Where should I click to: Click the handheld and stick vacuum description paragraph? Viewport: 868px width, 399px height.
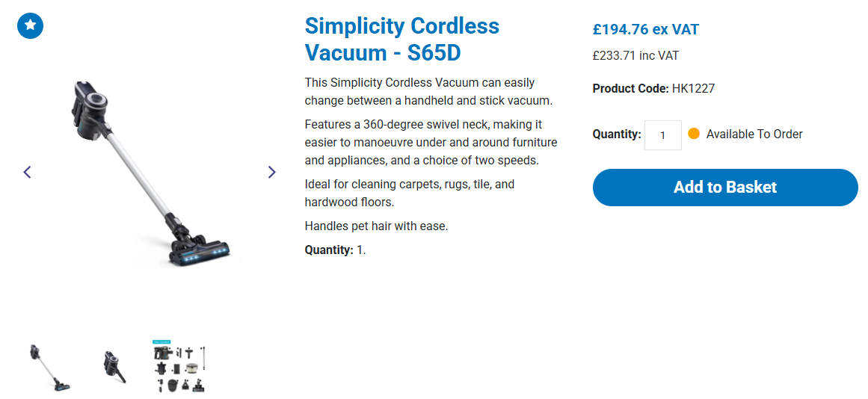(429, 91)
